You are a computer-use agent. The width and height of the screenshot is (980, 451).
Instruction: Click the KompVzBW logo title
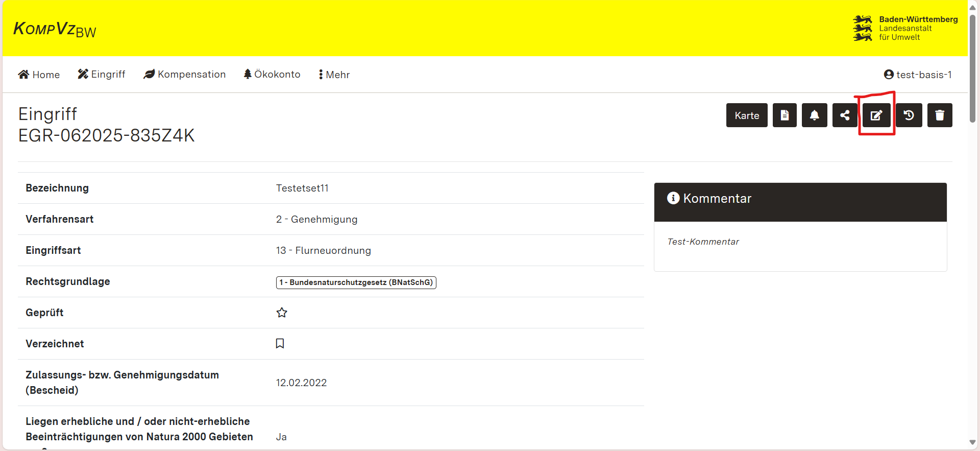click(55, 29)
